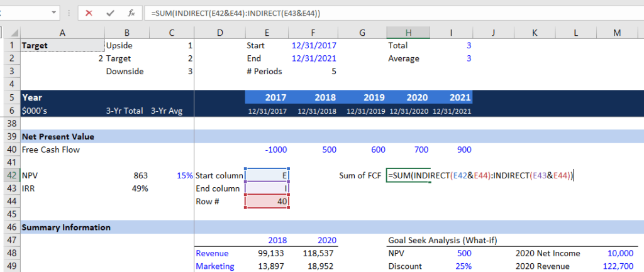Open the Insert Function fx dialog

[x=130, y=13]
